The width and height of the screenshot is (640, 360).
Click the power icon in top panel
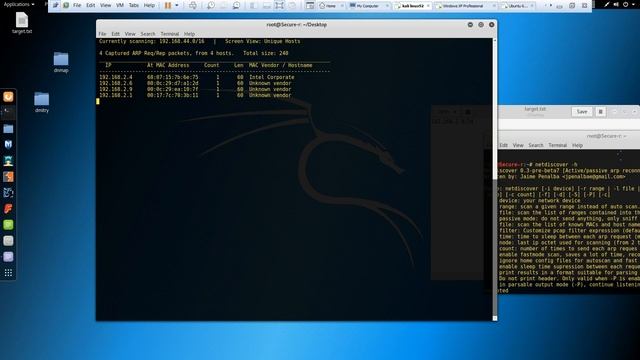pos(625,4)
